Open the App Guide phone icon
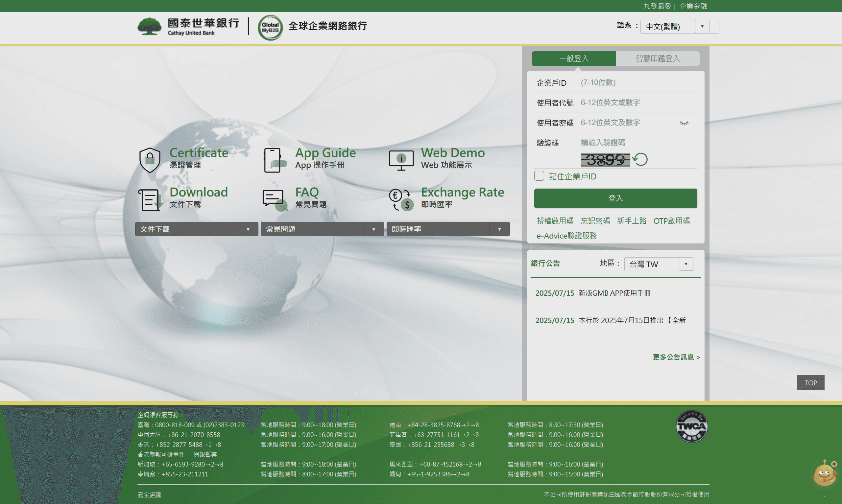 point(273,160)
